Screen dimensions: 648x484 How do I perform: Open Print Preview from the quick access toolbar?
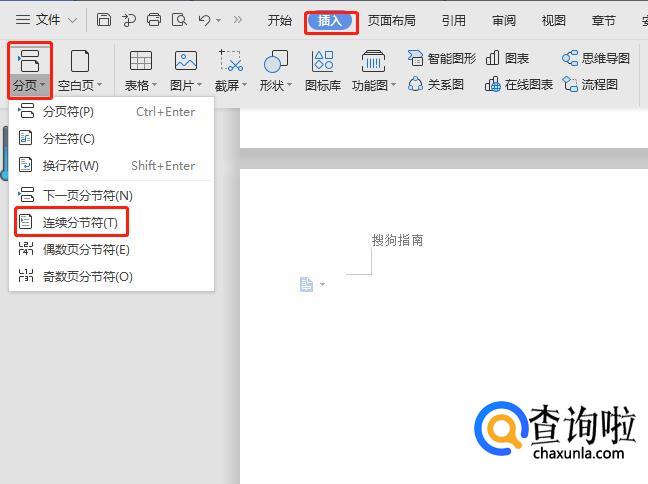tap(178, 20)
